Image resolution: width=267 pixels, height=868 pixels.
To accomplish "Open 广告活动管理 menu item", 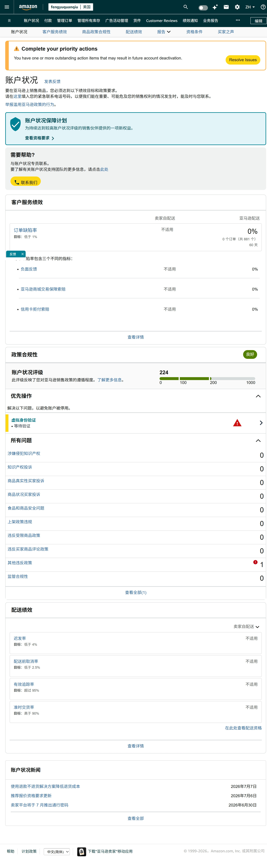I will [117, 21].
